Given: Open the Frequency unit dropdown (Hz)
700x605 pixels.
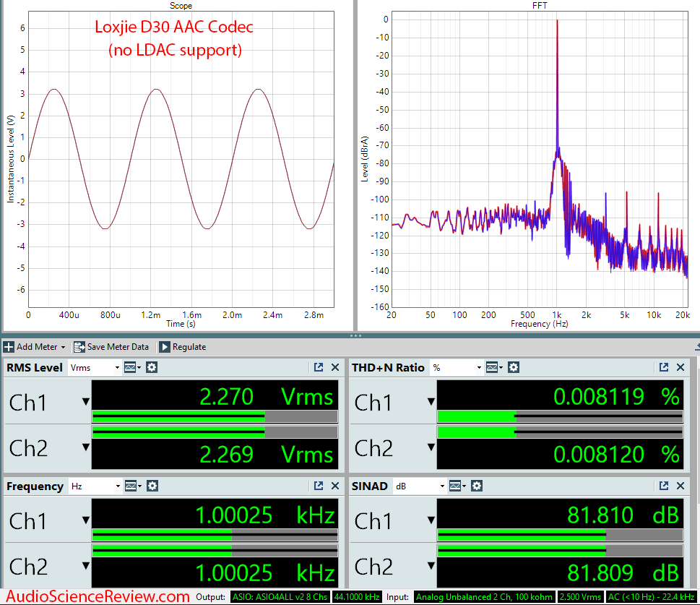Looking at the screenshot, I should click(95, 486).
